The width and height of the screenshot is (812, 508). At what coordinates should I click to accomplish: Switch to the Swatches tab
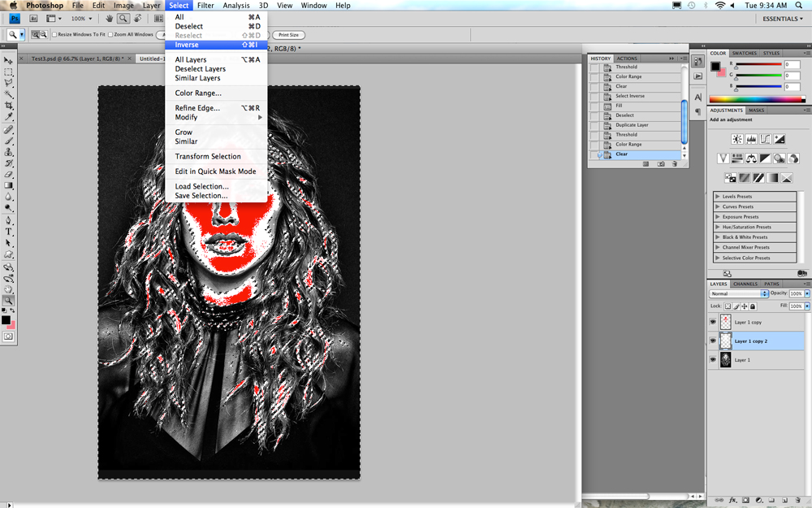click(x=744, y=54)
